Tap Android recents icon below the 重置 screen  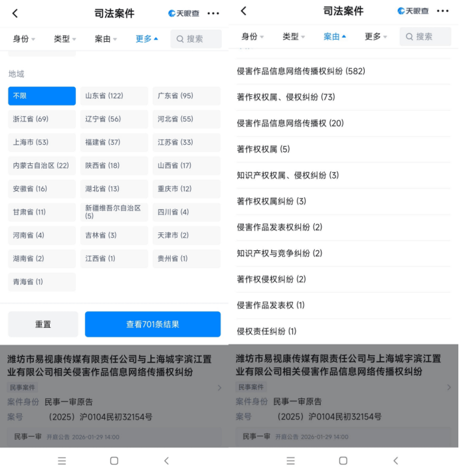coord(62,461)
